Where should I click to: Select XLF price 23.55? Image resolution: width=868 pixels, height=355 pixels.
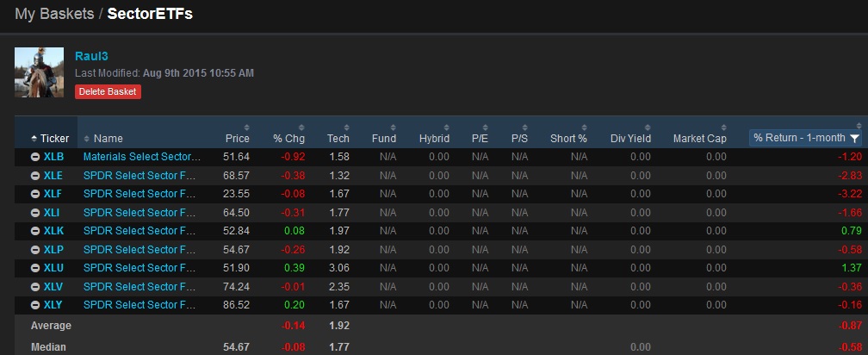[236, 194]
